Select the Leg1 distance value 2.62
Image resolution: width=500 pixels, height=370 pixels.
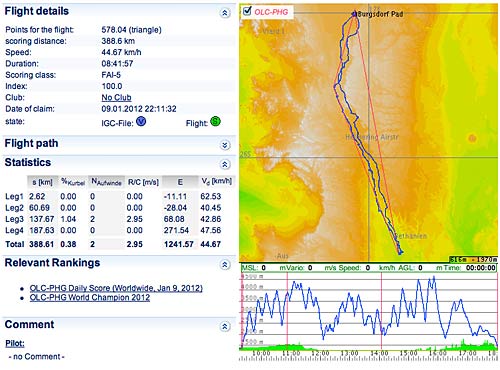(x=37, y=197)
